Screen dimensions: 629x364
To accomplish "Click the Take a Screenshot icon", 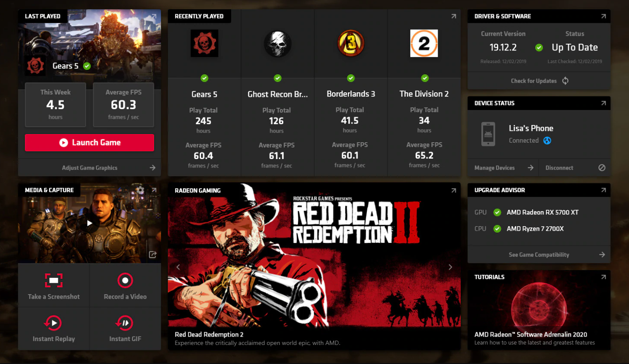I will 53,281.
